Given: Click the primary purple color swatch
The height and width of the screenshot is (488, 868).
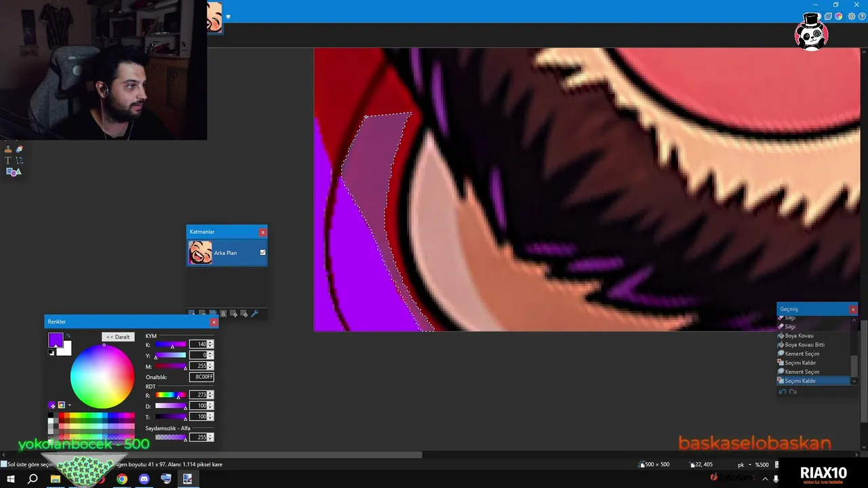Looking at the screenshot, I should (x=56, y=340).
